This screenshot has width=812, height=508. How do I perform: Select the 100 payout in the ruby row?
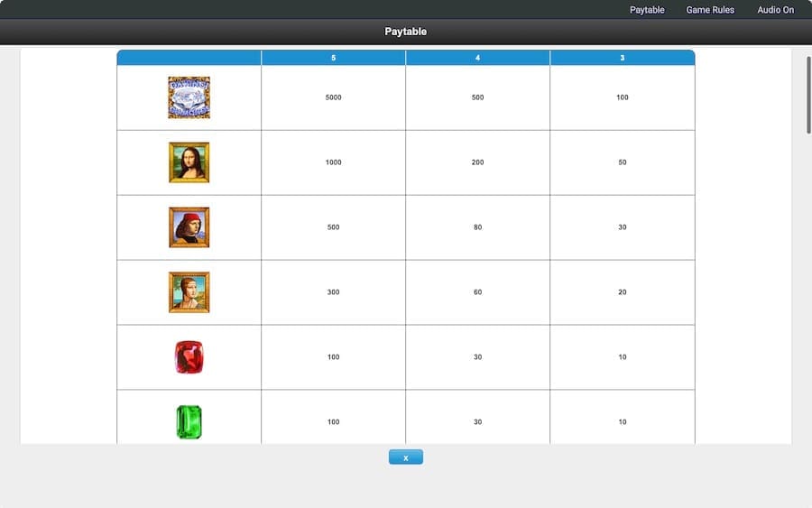point(334,357)
